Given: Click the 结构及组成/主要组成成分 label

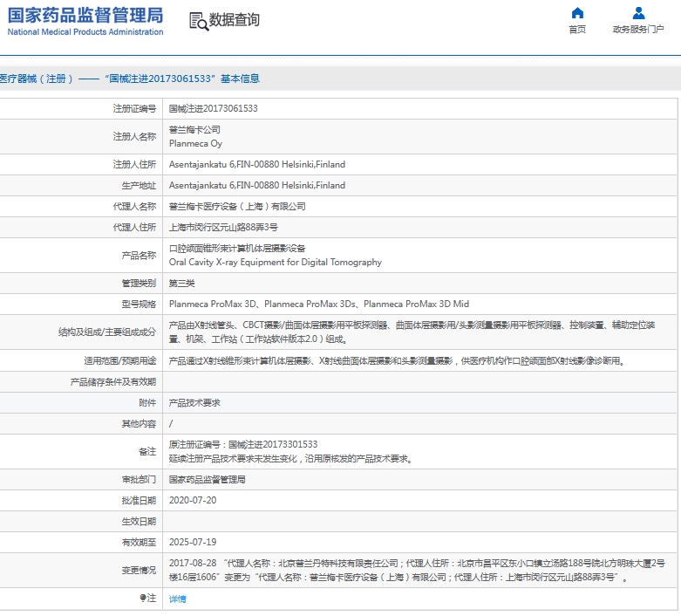Looking at the screenshot, I should [107, 332].
